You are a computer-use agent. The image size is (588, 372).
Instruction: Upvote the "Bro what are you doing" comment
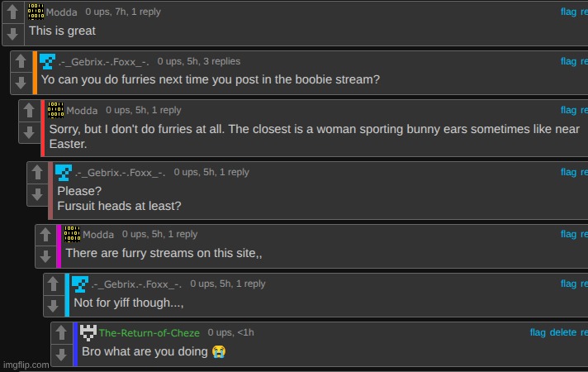click(x=61, y=334)
